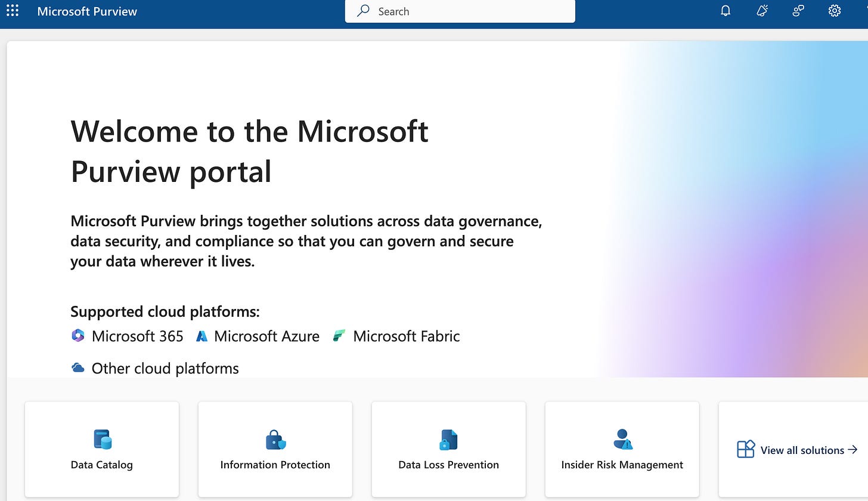Viewport: 868px width, 501px height.
Task: Click the View all solutions link
Action: [802, 450]
